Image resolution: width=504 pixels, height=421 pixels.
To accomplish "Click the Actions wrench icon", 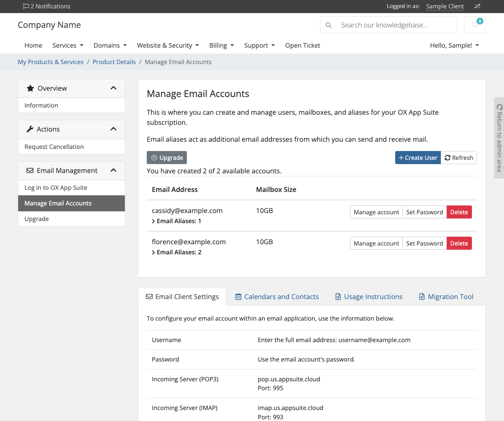I will coord(30,129).
